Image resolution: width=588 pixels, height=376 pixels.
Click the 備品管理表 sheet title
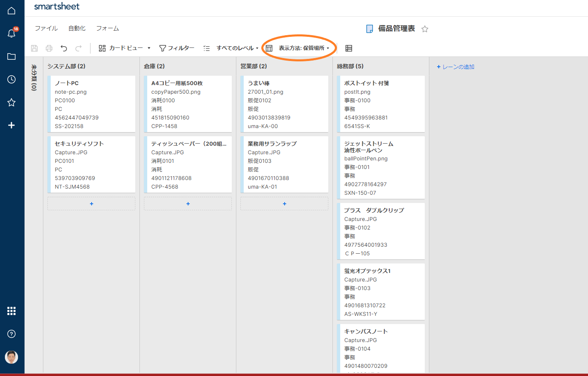coord(397,29)
